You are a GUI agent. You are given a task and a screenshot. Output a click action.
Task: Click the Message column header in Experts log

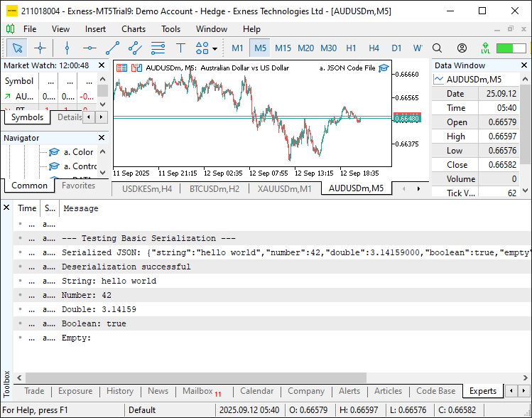pyautogui.click(x=81, y=208)
